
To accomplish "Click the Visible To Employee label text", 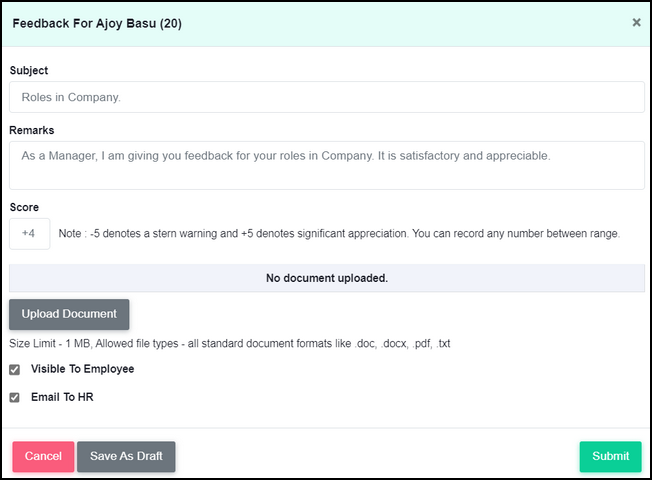I will pyautogui.click(x=82, y=369).
